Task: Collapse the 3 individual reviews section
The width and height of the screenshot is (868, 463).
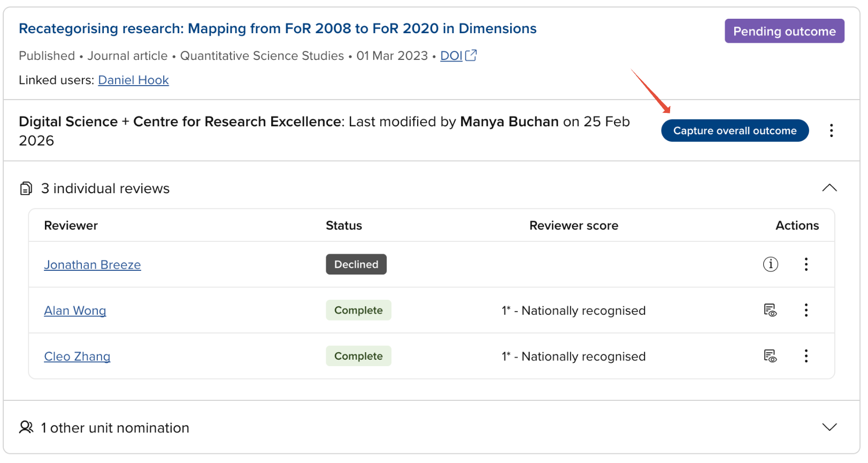Action: (x=829, y=188)
